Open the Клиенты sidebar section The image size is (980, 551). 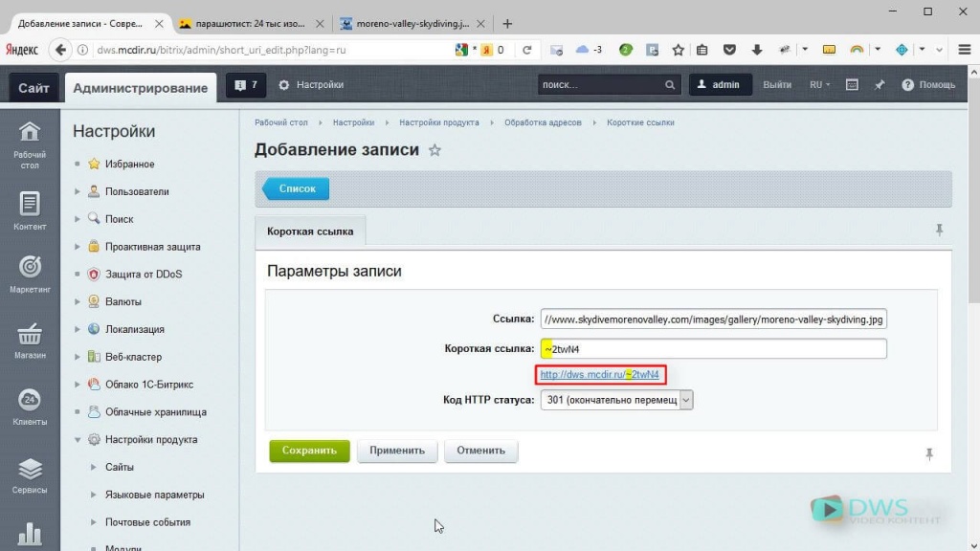click(30, 407)
